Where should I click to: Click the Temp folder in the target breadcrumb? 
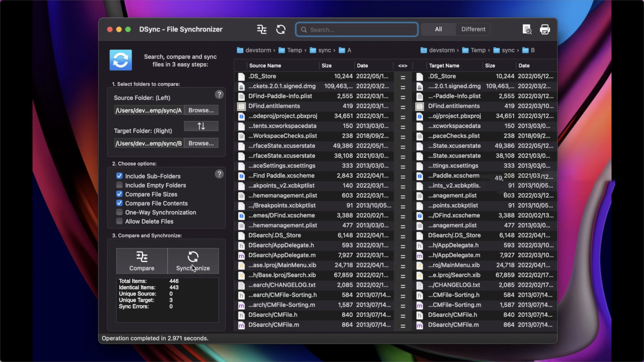click(x=474, y=50)
